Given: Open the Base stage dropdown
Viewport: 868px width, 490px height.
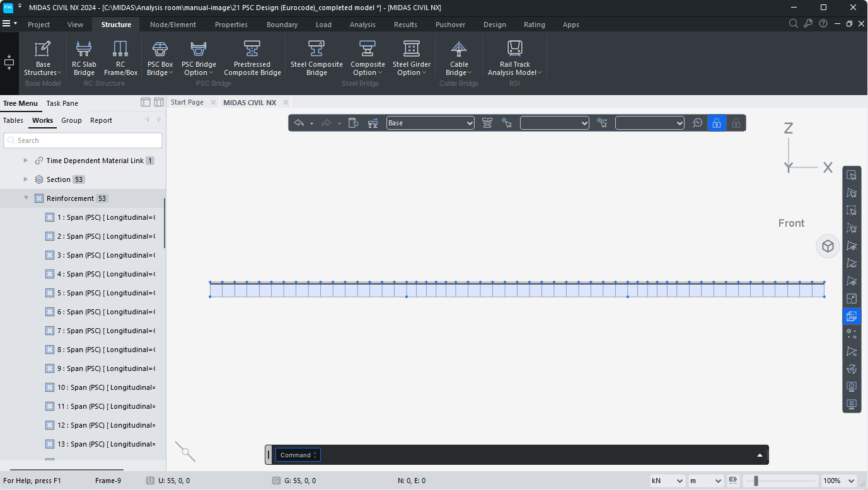Looking at the screenshot, I should pos(431,123).
